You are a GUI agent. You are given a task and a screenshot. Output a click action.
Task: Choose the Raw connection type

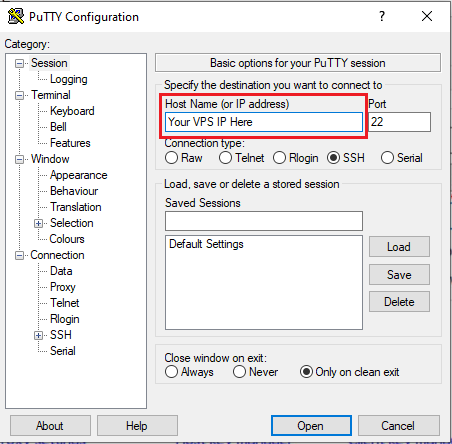pos(171,158)
